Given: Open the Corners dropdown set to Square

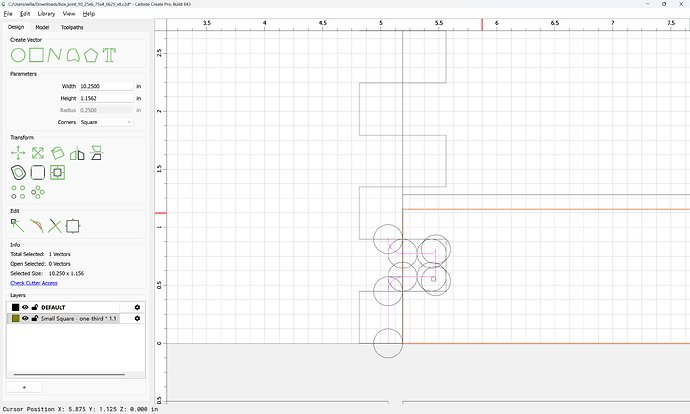Looking at the screenshot, I should point(106,122).
